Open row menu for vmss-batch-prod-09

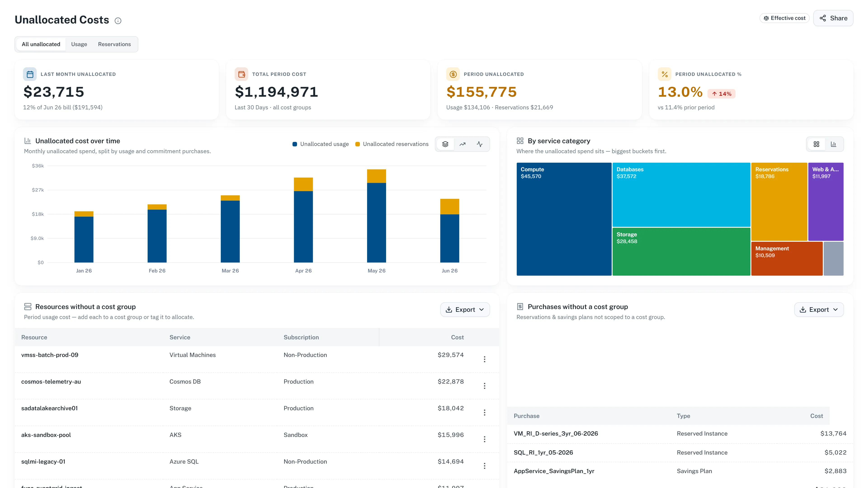point(484,359)
